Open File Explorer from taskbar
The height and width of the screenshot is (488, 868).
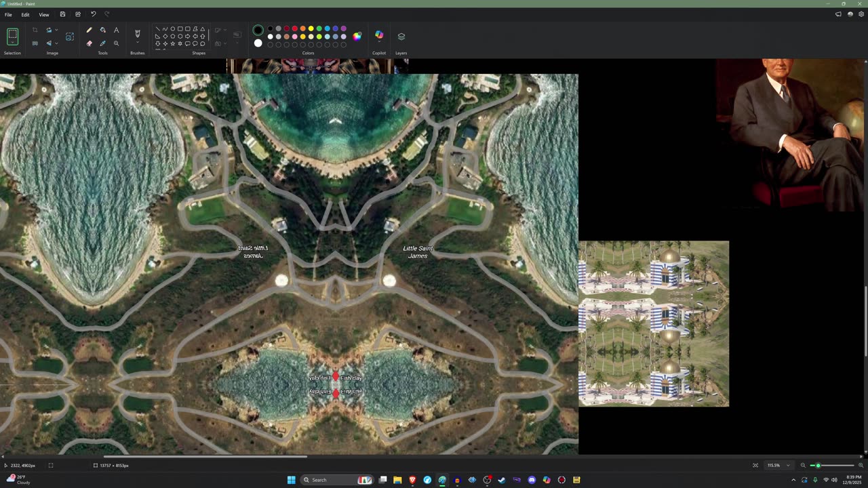pos(397,480)
